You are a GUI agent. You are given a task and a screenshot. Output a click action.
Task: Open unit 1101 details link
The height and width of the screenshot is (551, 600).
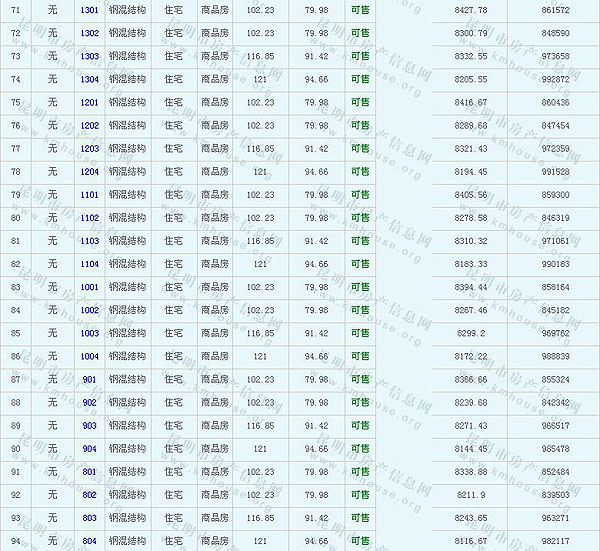89,195
